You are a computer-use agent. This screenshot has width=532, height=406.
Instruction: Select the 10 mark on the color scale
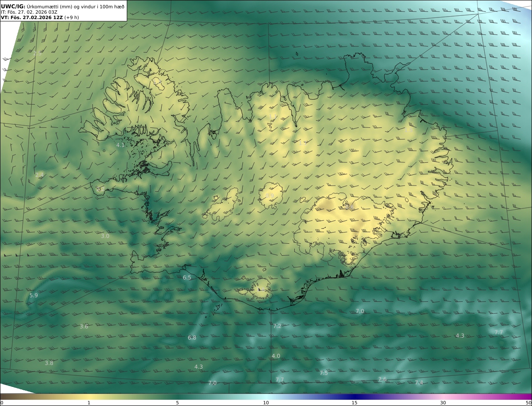[x=266, y=402]
